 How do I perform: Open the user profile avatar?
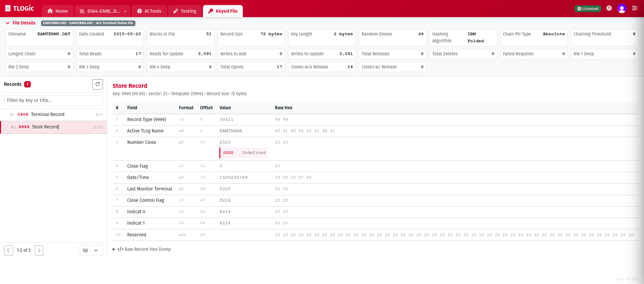622,8
